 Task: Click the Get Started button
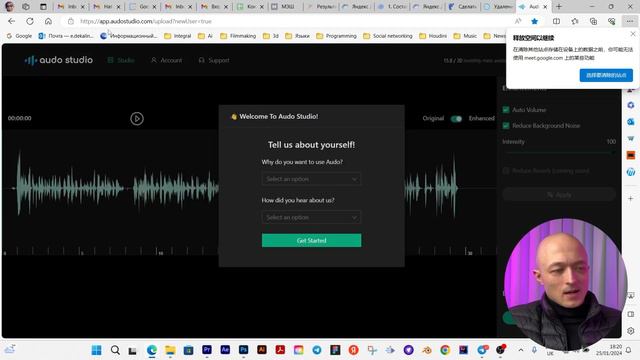[x=311, y=240]
